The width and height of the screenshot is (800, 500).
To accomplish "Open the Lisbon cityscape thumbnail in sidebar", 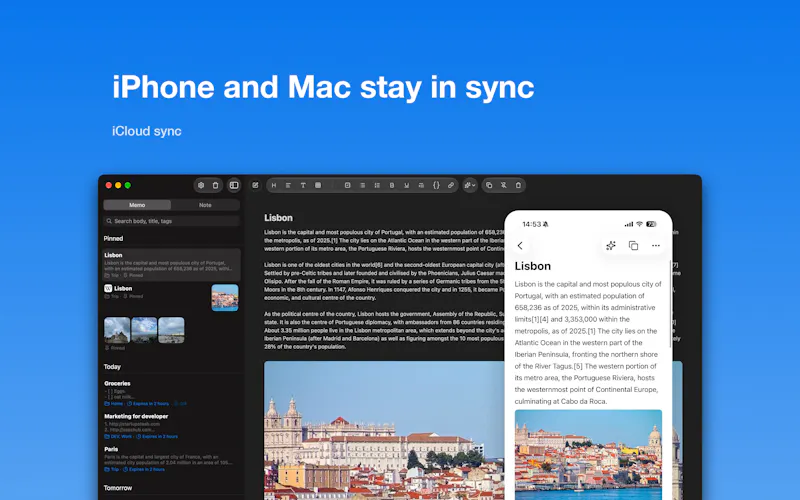I will click(x=225, y=297).
